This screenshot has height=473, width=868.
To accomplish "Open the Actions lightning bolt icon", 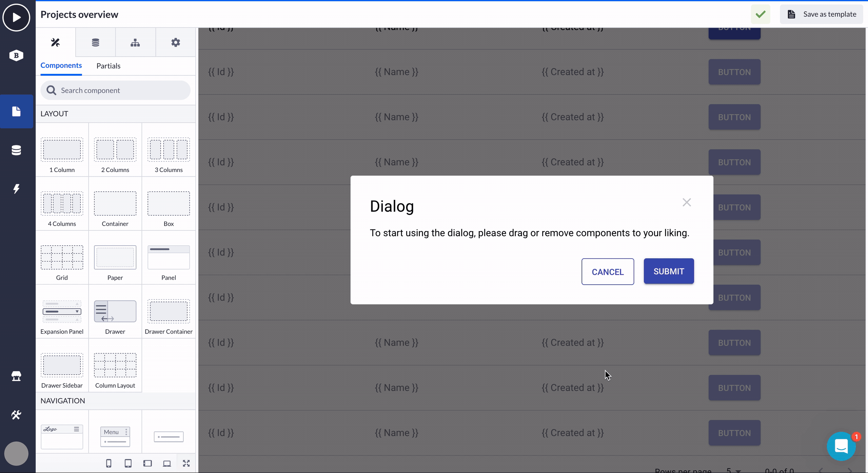I will (16, 189).
